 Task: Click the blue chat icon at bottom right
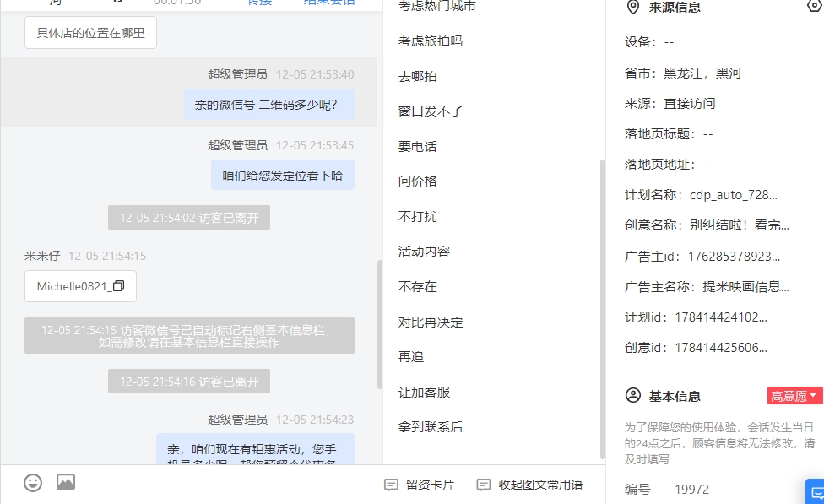click(816, 492)
